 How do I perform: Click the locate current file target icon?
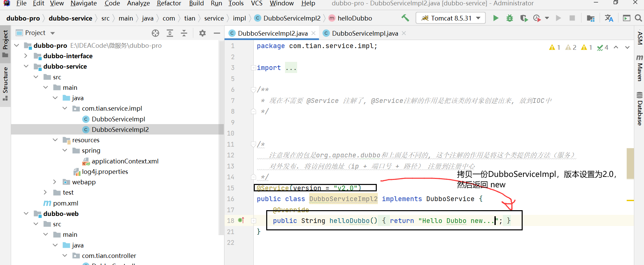coord(155,33)
